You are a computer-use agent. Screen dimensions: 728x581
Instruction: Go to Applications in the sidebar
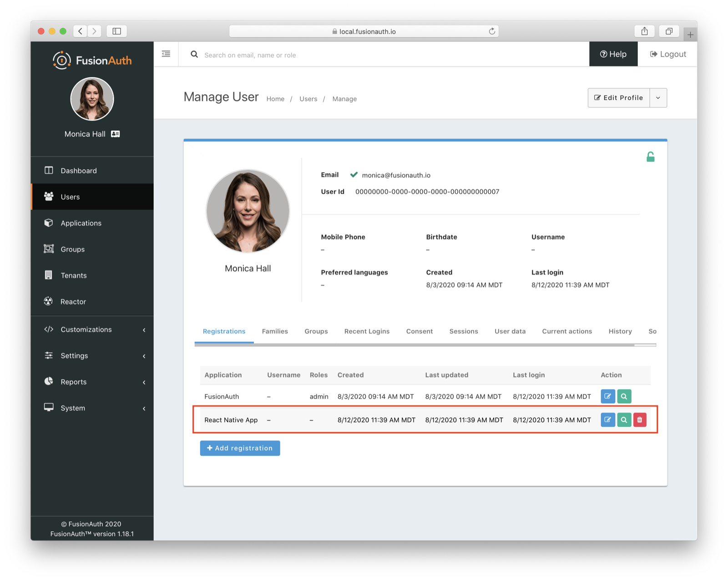click(92, 223)
